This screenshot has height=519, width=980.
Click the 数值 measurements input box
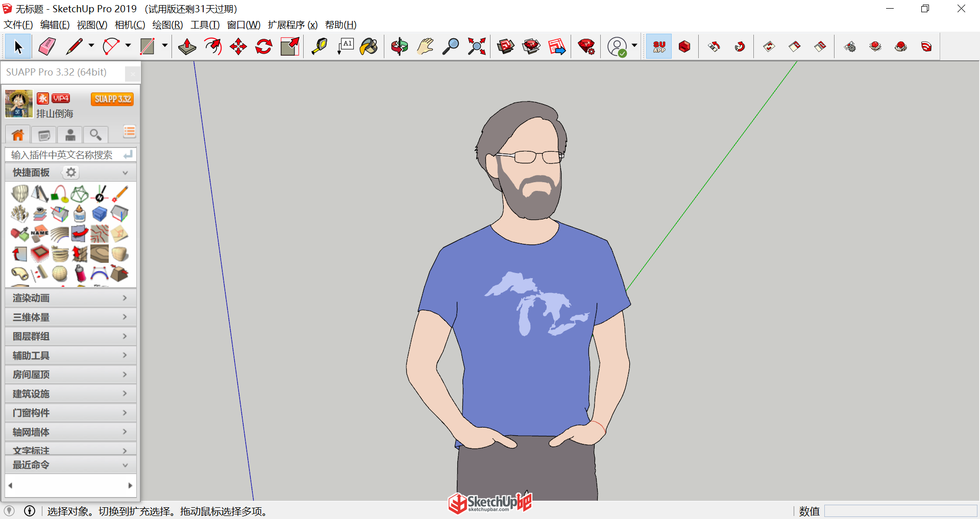(900, 511)
